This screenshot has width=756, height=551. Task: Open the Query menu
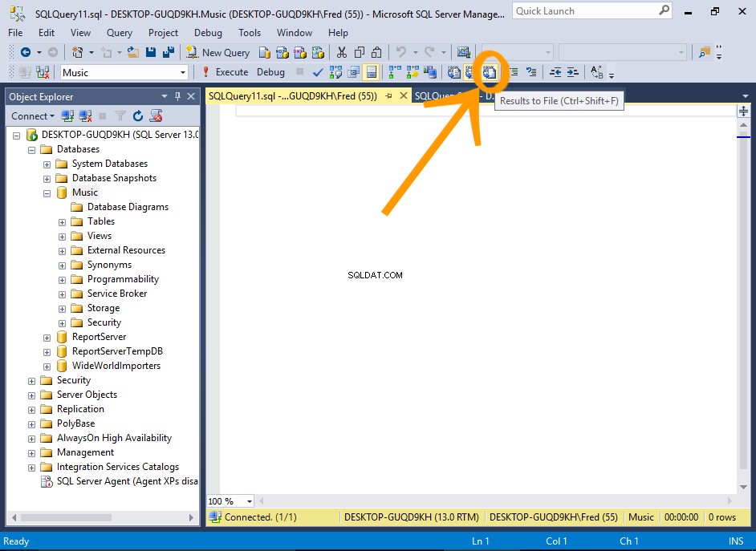point(120,33)
